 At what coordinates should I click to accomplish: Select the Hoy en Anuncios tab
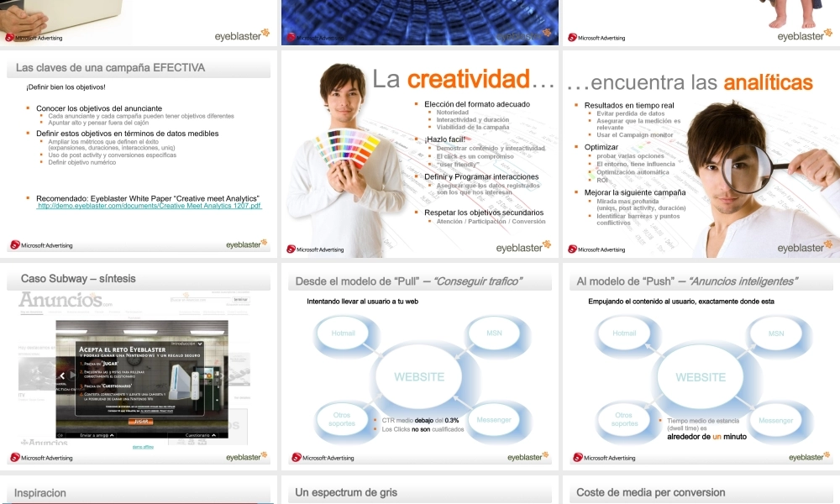click(32, 312)
